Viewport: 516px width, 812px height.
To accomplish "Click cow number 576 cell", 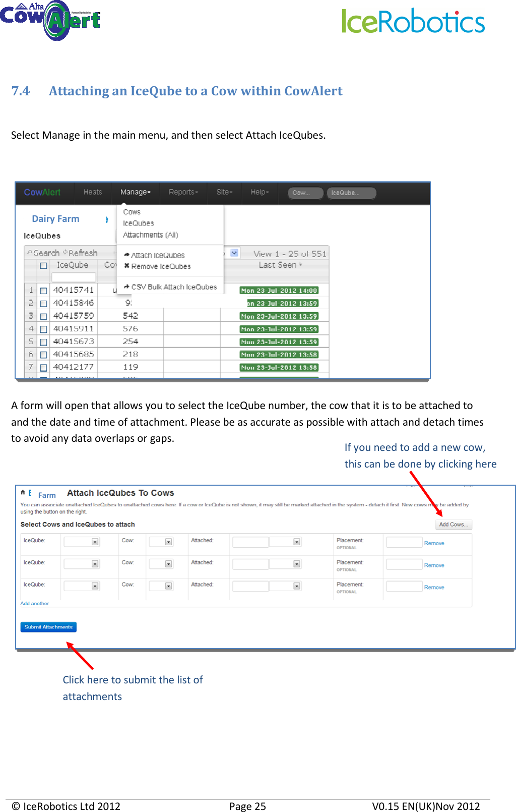I will (131, 328).
